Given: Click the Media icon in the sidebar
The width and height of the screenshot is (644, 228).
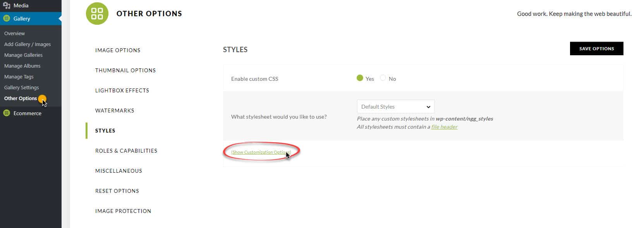Looking at the screenshot, I should coord(7,5).
